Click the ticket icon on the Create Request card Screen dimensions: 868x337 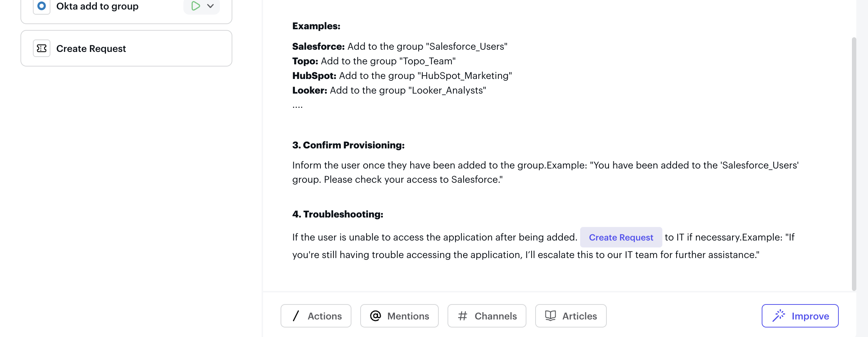42,48
